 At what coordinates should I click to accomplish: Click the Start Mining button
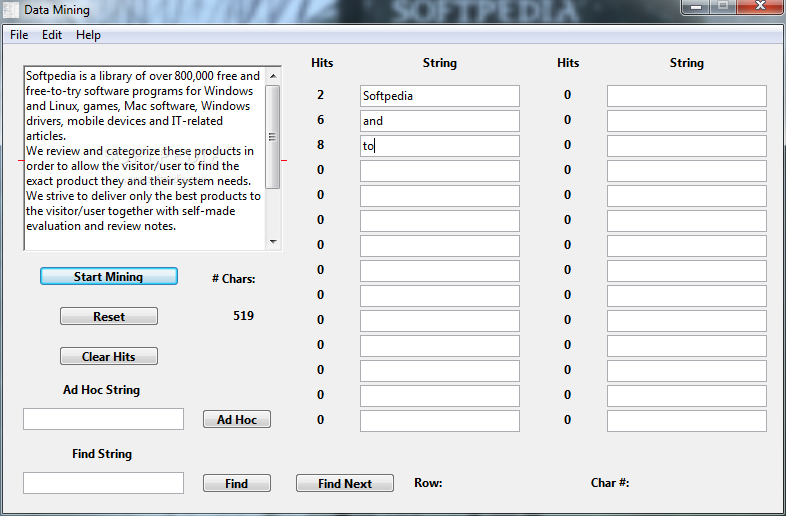(109, 276)
